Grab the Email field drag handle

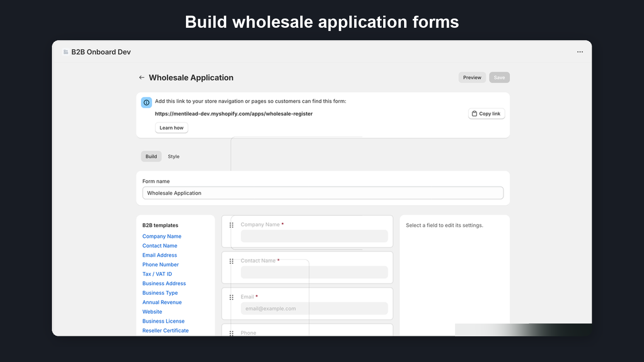(x=231, y=297)
